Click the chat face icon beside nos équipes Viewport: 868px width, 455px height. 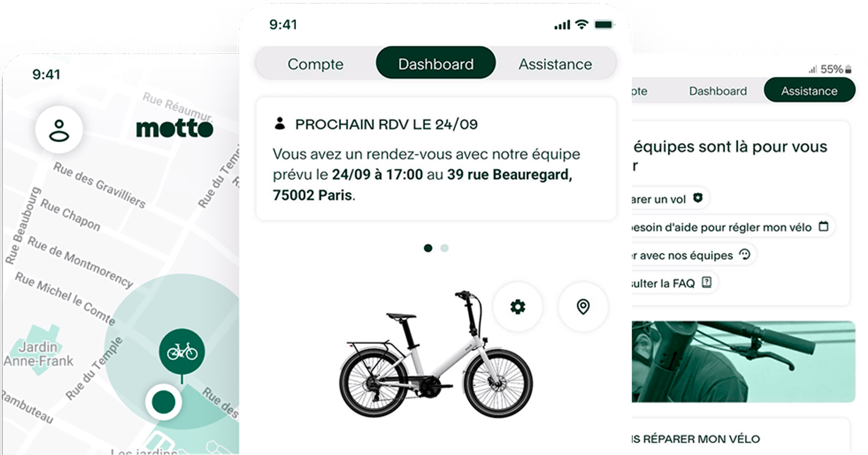(x=745, y=254)
